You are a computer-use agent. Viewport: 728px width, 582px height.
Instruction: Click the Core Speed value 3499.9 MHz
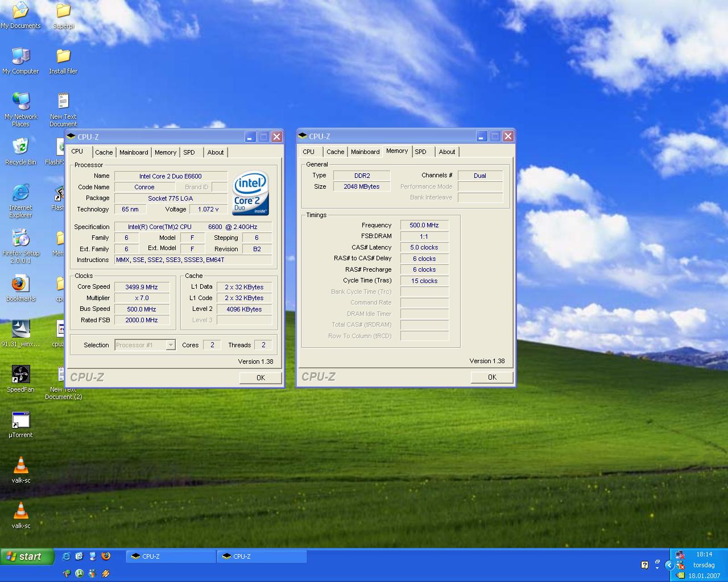142,287
